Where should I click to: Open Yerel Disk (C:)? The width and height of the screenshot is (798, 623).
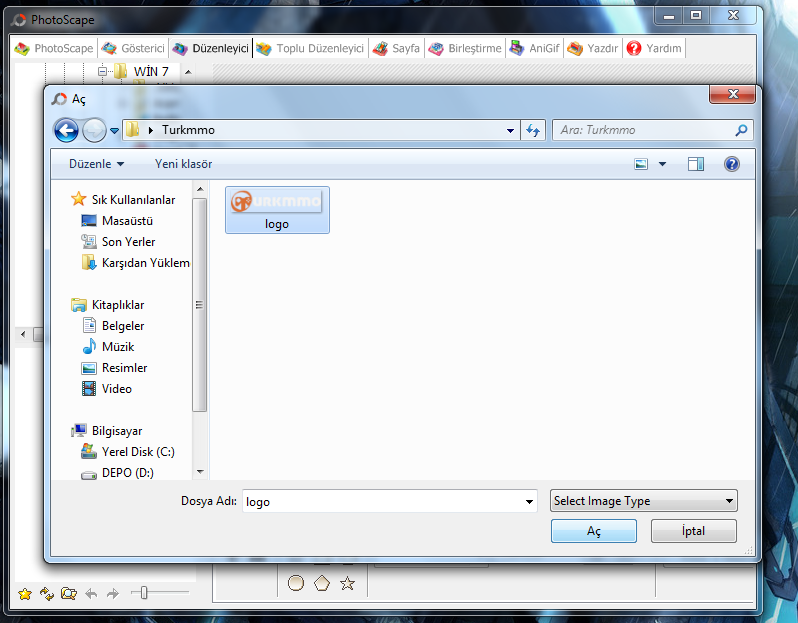(128, 451)
